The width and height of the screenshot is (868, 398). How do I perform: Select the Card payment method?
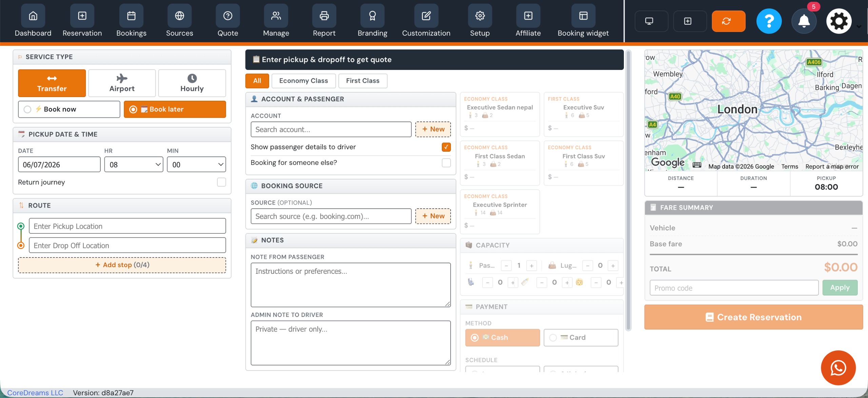[581, 338]
